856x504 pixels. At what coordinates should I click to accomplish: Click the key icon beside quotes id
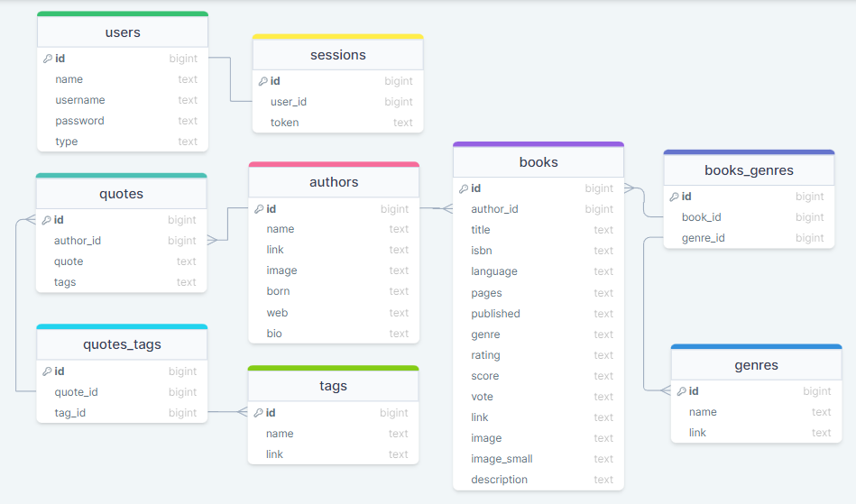point(47,220)
